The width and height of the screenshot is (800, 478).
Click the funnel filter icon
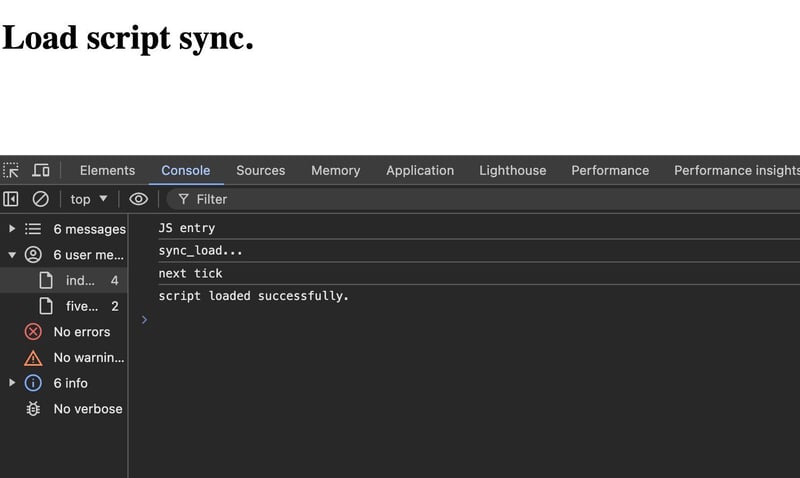183,199
